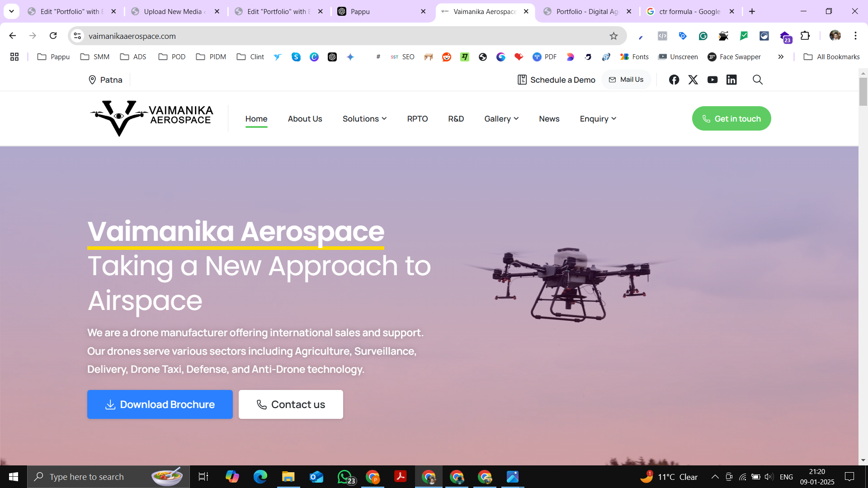This screenshot has width=868, height=488.
Task: Click the Contact us button
Action: click(291, 404)
